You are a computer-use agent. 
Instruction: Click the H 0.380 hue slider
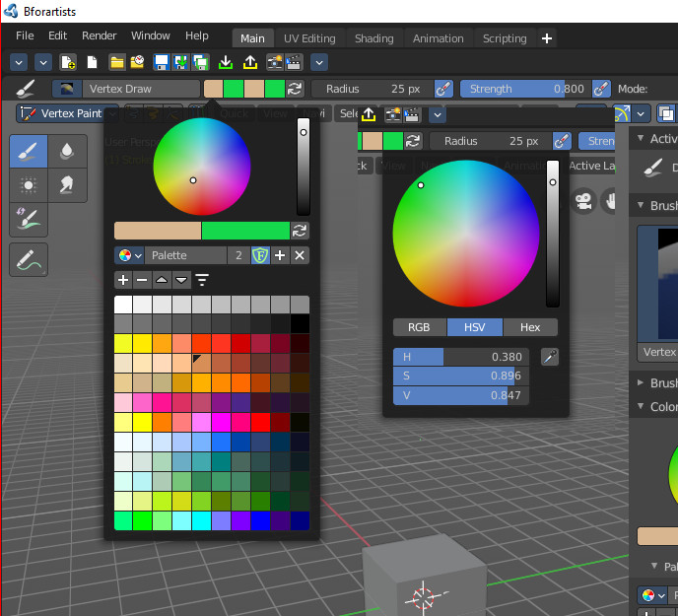(461, 357)
